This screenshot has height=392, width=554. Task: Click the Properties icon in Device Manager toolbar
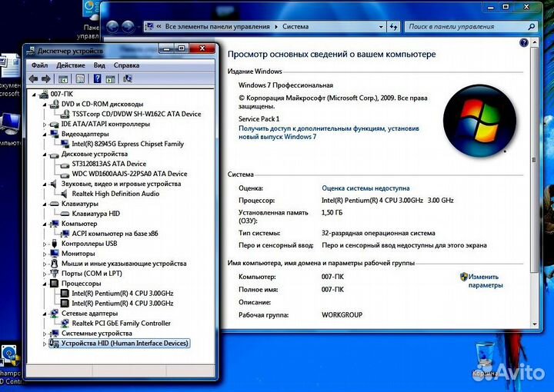(80, 78)
